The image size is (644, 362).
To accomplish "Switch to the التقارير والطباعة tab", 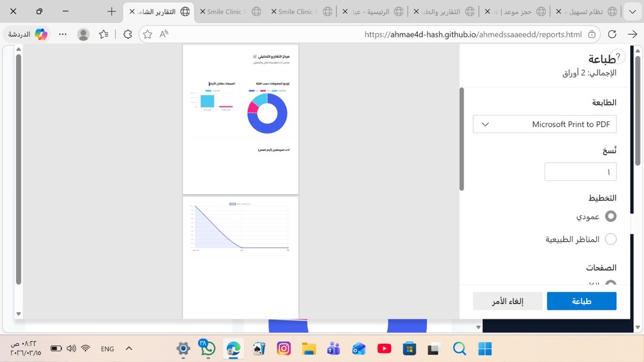I will pyautogui.click(x=443, y=11).
